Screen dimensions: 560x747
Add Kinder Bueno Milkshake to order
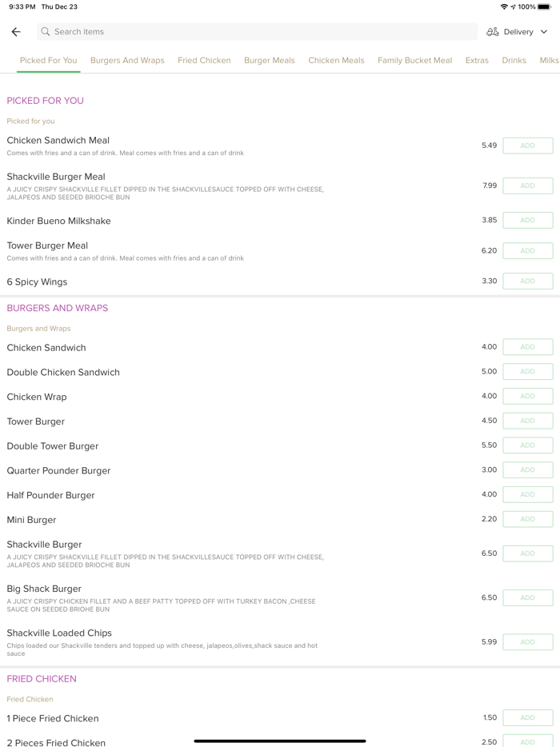click(x=527, y=220)
